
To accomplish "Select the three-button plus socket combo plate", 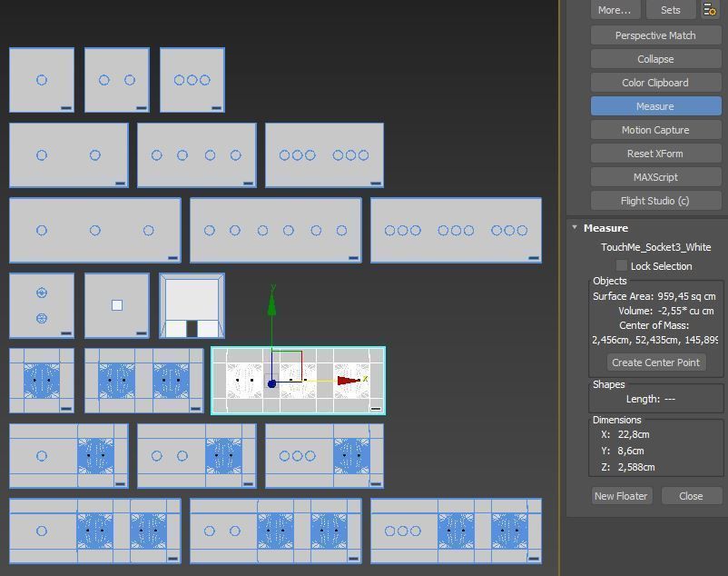I will click(325, 456).
